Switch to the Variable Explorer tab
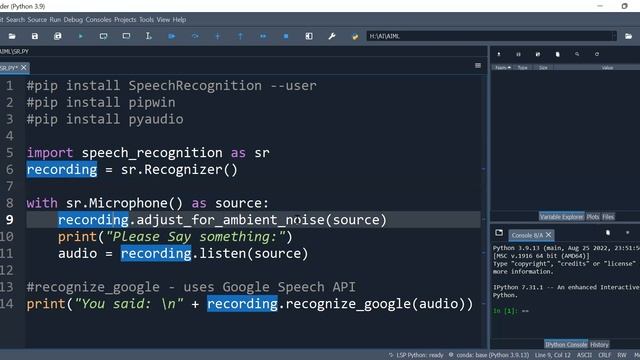 pyautogui.click(x=562, y=217)
